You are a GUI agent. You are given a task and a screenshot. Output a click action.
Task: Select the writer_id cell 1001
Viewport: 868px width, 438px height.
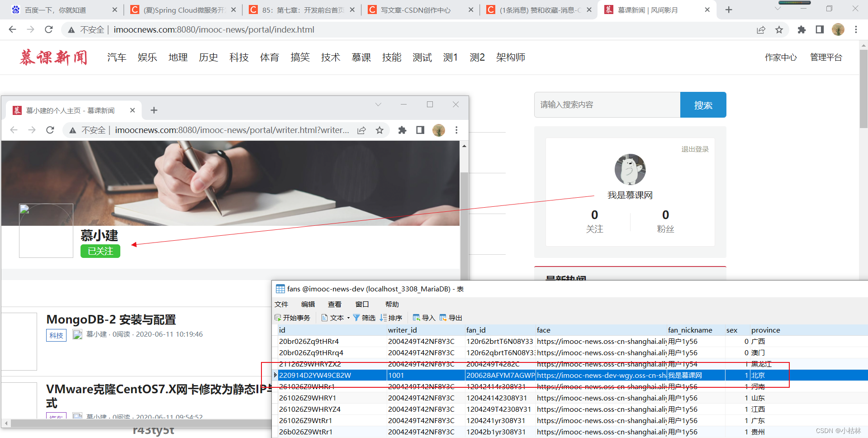[x=426, y=375]
